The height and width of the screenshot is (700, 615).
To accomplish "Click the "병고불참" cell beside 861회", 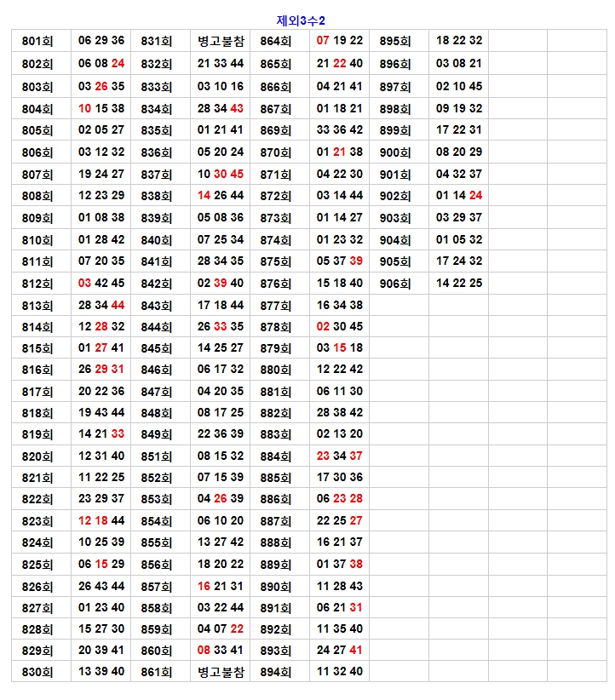I will tap(220, 671).
